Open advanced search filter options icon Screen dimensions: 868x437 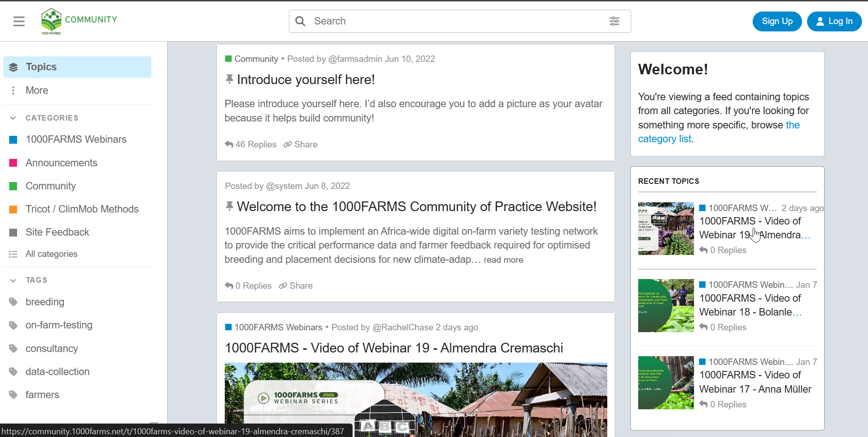pyautogui.click(x=614, y=21)
